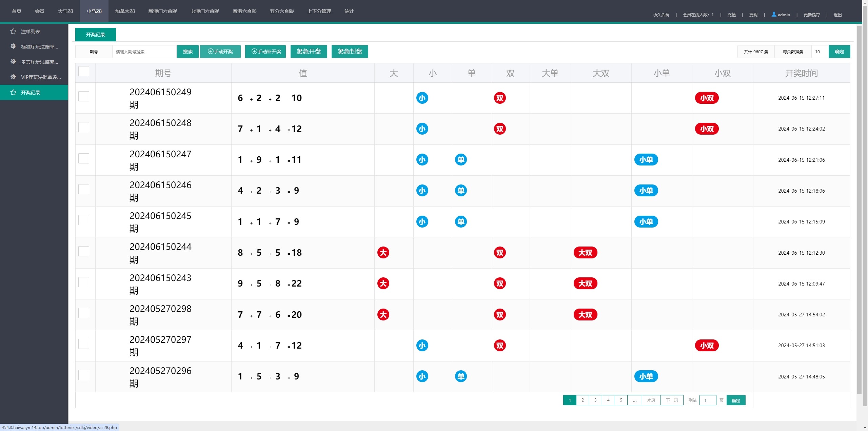Click the 下一页 next page button

(672, 400)
